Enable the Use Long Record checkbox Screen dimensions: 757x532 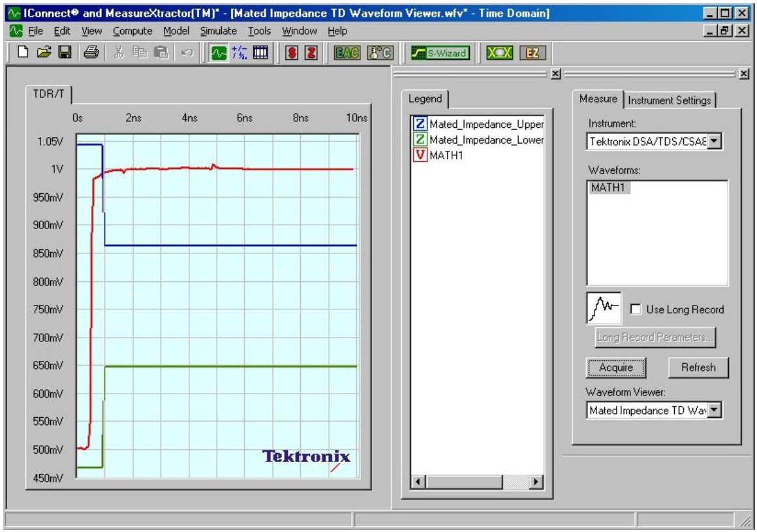[636, 309]
